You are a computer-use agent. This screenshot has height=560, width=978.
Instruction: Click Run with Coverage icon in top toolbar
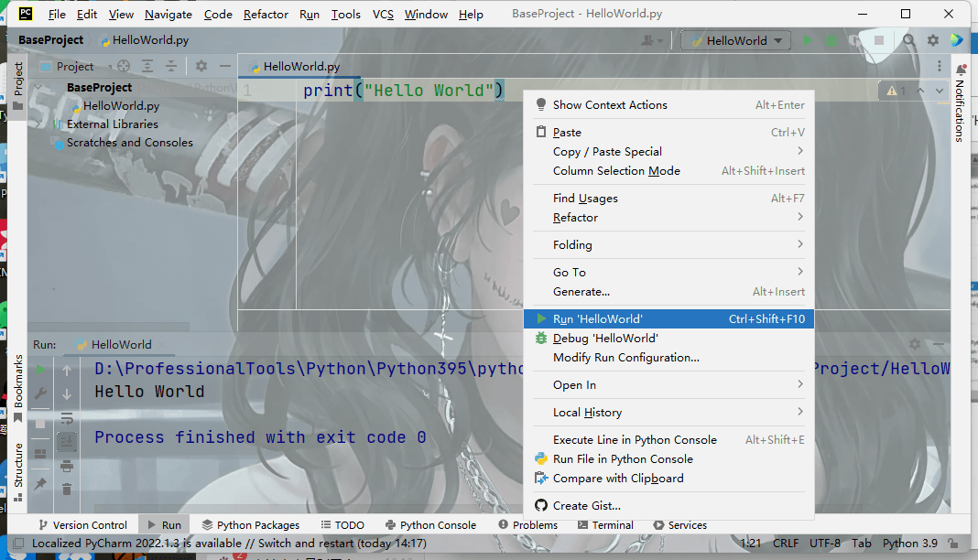coord(855,40)
